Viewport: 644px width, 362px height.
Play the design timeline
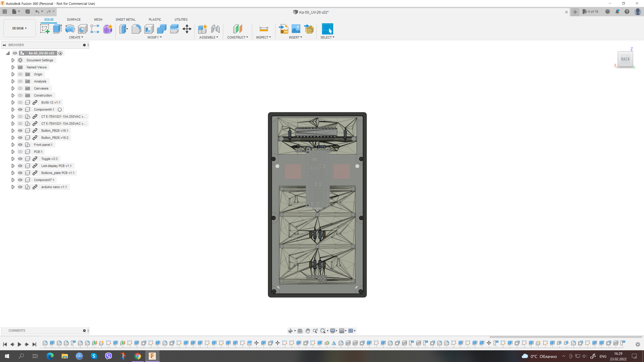pyautogui.click(x=19, y=344)
